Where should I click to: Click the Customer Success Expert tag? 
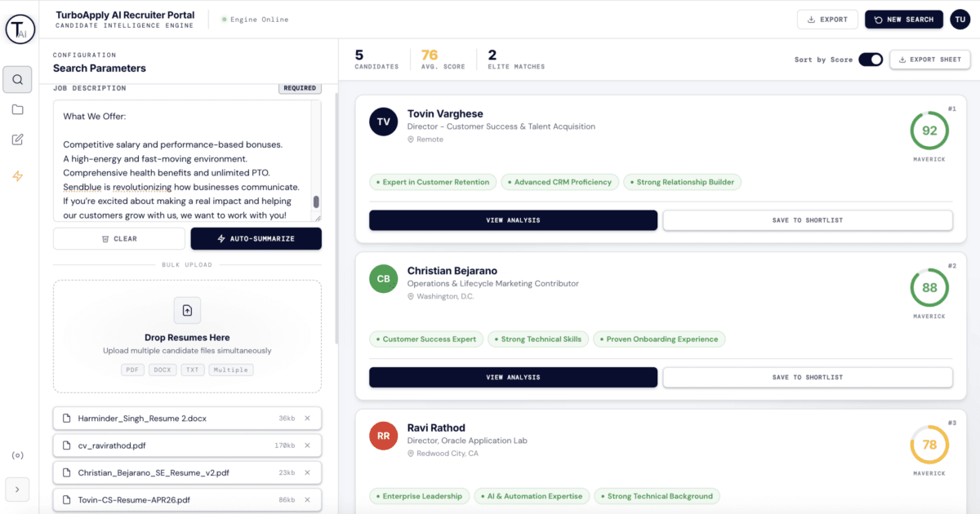pyautogui.click(x=425, y=339)
